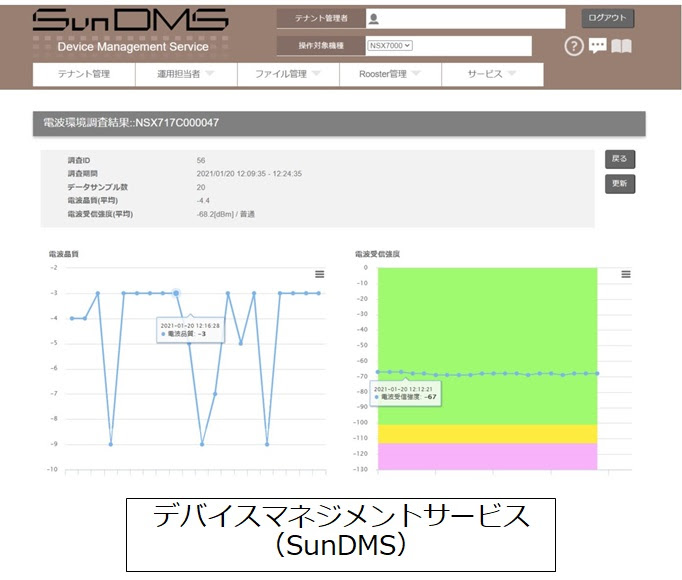This screenshot has width=682, height=580.
Task: Click the first data point of 電波受信強度 line
Action: (378, 372)
